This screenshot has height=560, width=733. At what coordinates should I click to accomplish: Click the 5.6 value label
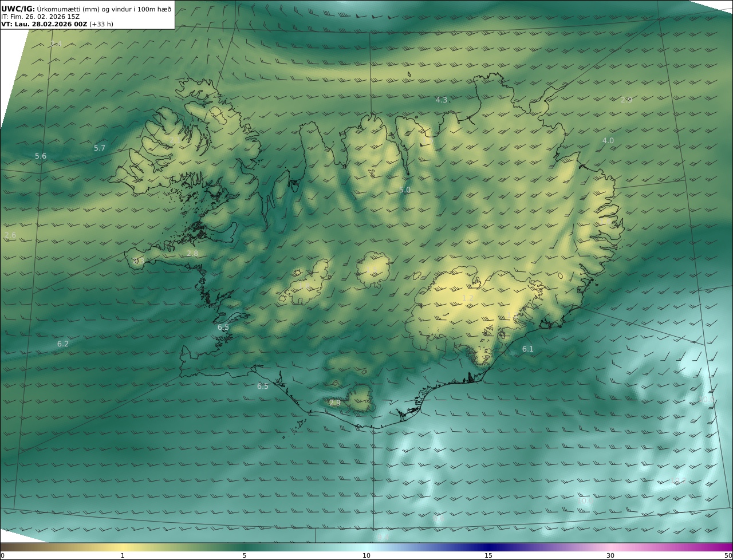41,156
